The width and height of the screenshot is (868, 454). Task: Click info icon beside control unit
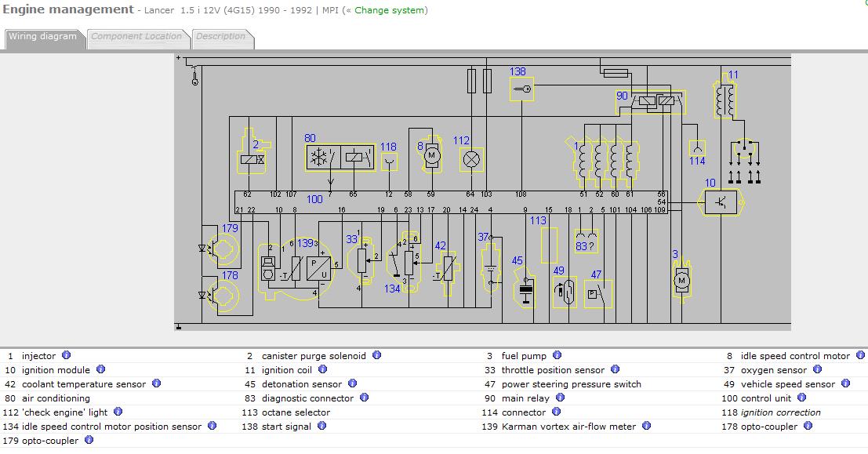click(802, 397)
